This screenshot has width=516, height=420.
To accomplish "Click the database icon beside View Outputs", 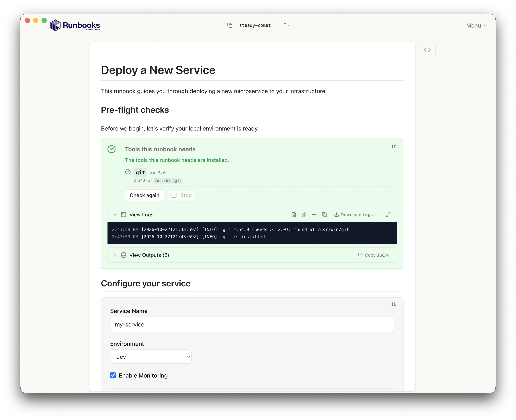I will 124,255.
